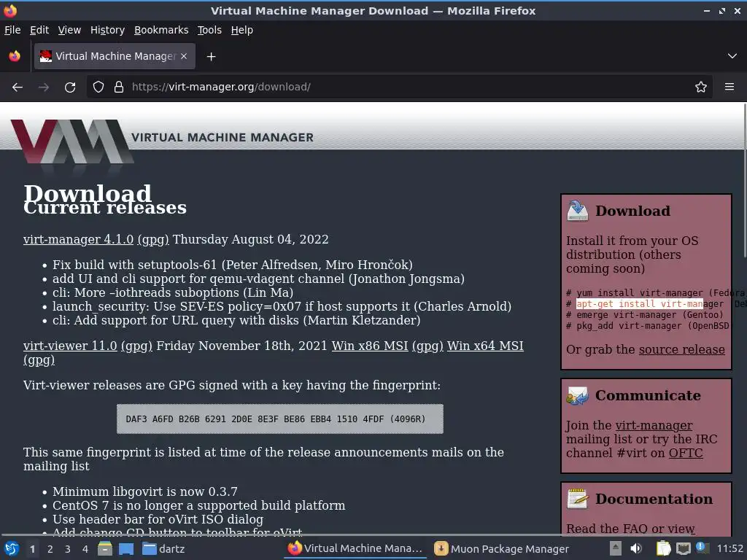Download the Win x86 MSI installer

coord(370,346)
